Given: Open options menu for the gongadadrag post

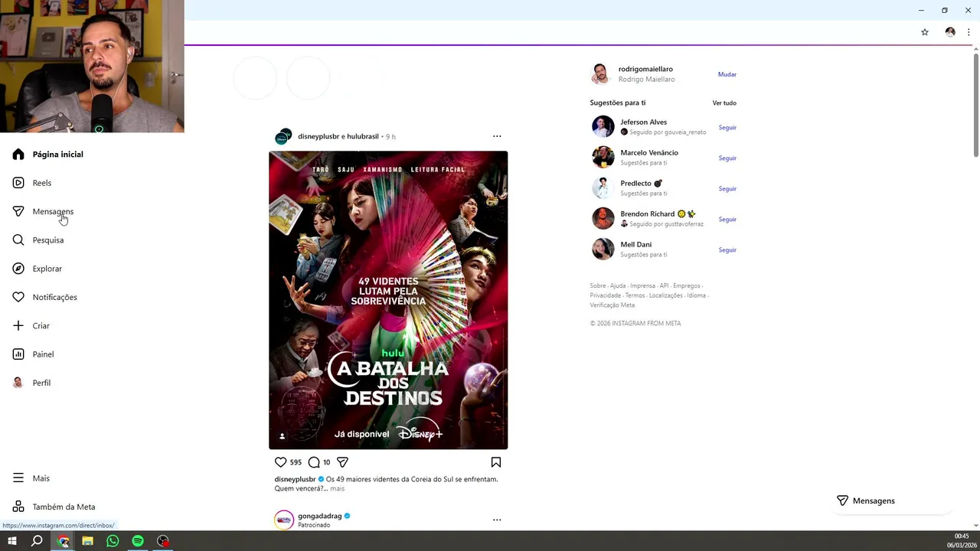Looking at the screenshot, I should point(497,520).
